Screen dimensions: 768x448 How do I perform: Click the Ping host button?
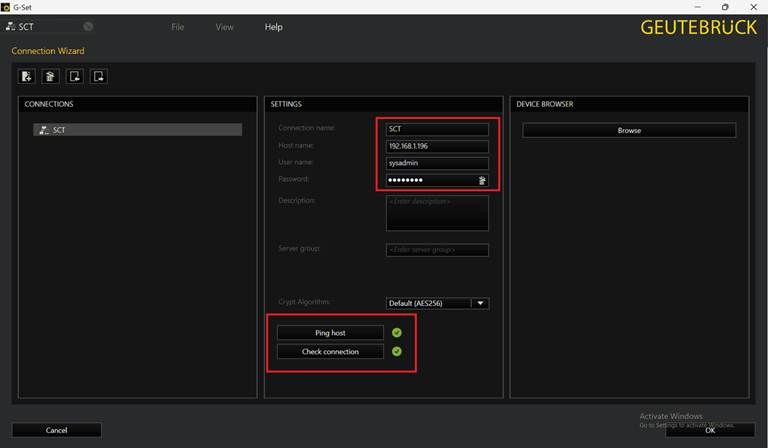330,332
